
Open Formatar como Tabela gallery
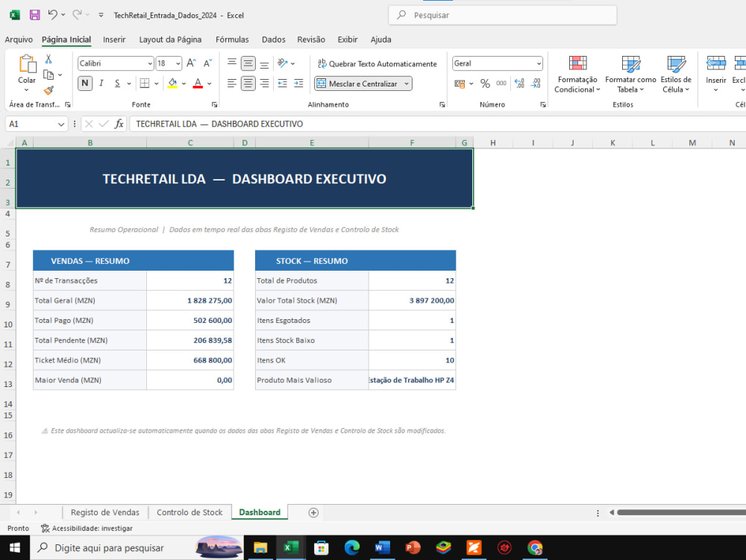tap(630, 74)
